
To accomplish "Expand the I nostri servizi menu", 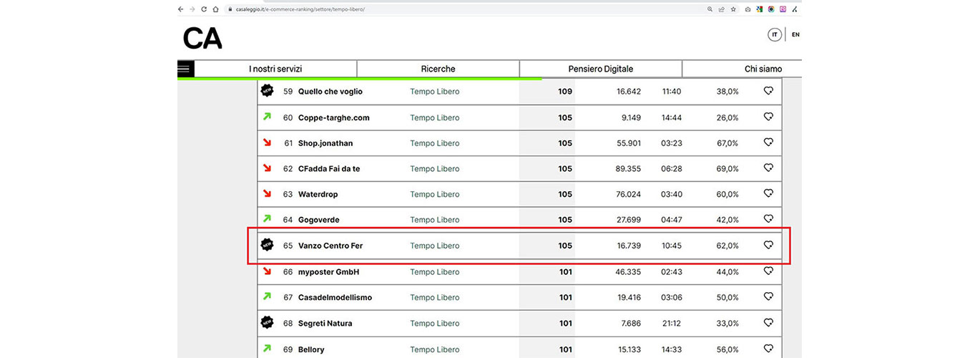I will 275,69.
